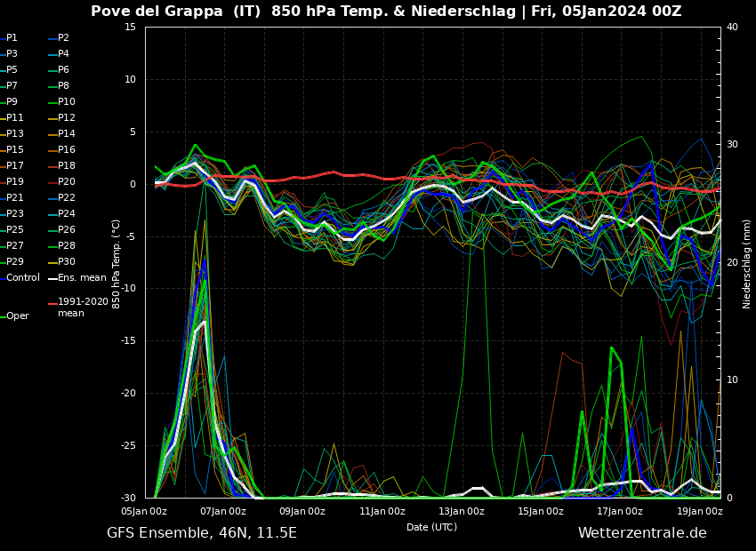Click the "09Jan 00z" date label
This screenshot has height=551, width=756.
(302, 511)
